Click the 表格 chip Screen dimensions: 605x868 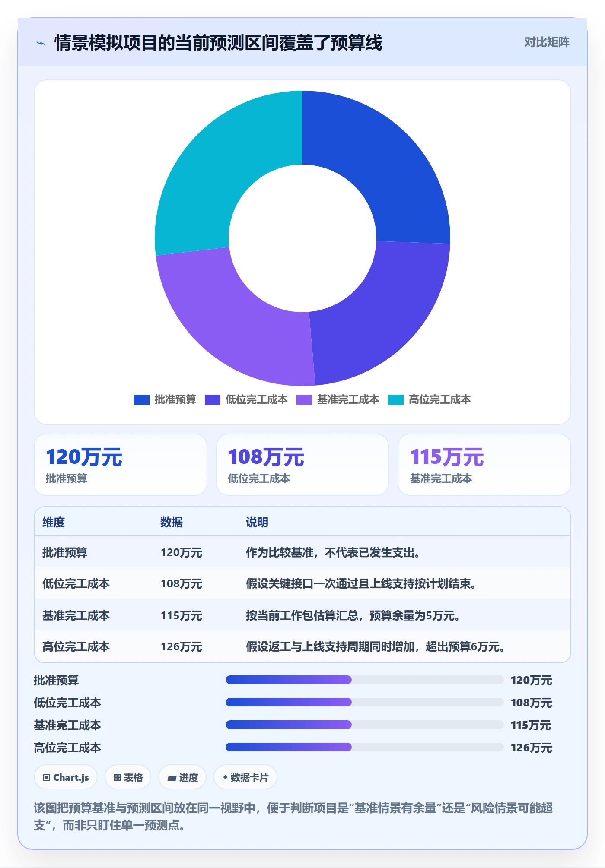click(x=128, y=777)
